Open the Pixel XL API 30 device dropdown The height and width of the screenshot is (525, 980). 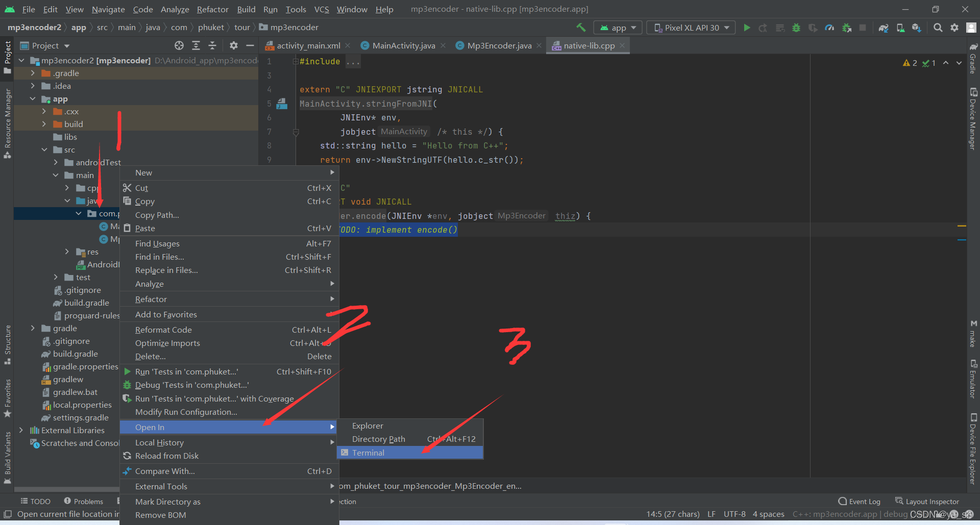(691, 28)
